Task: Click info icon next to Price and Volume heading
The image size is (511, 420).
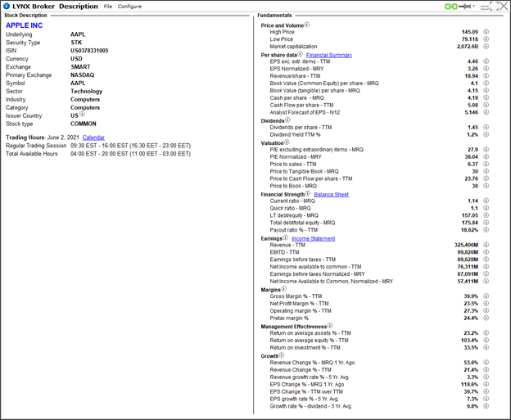Action: click(307, 25)
